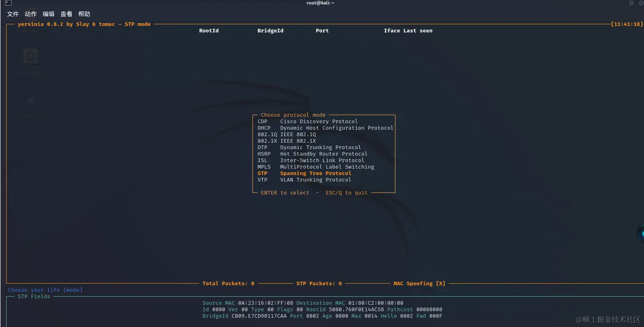Toggle the MAC Spoofing [X] indicator

(x=420, y=284)
